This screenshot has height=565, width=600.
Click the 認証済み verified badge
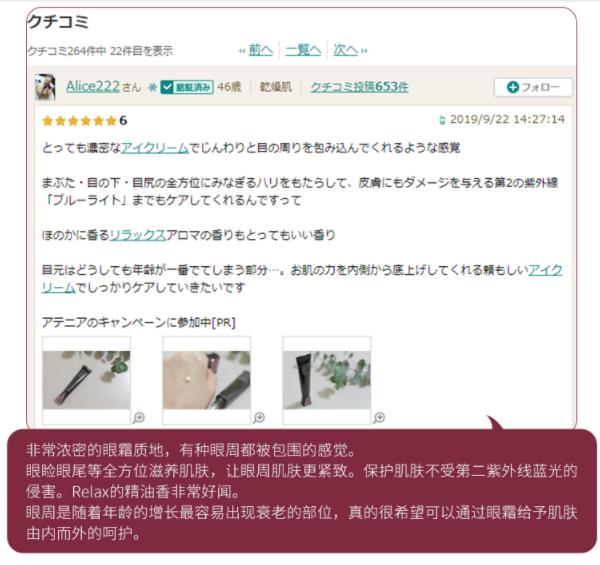[187, 87]
